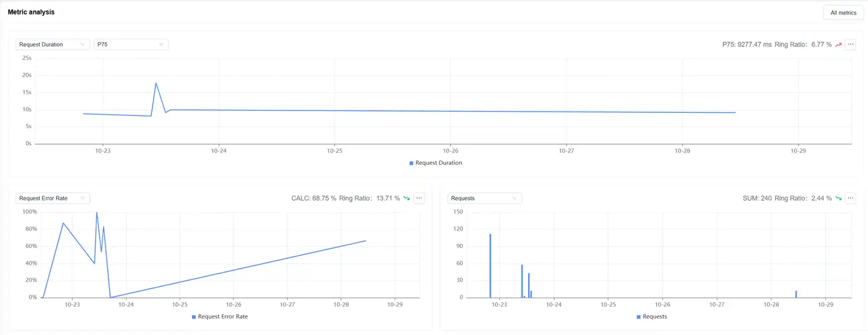The height and width of the screenshot is (335, 868).
Task: Toggle Request Error Rate series via legend label
Action: 222,317
